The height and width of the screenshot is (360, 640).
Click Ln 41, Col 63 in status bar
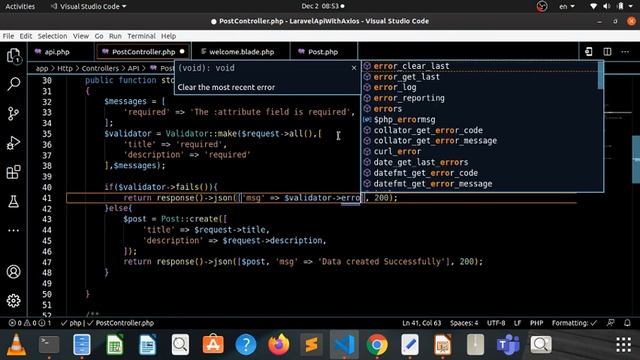coord(422,323)
